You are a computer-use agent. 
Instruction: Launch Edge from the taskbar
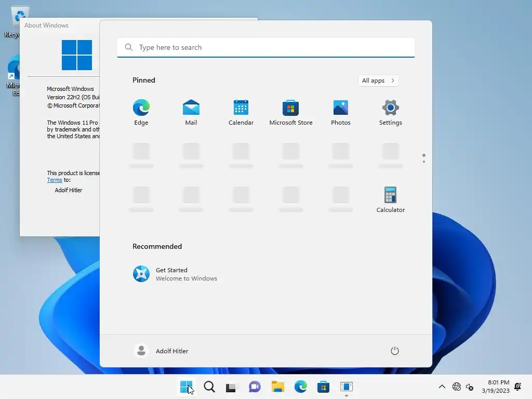[301, 387]
